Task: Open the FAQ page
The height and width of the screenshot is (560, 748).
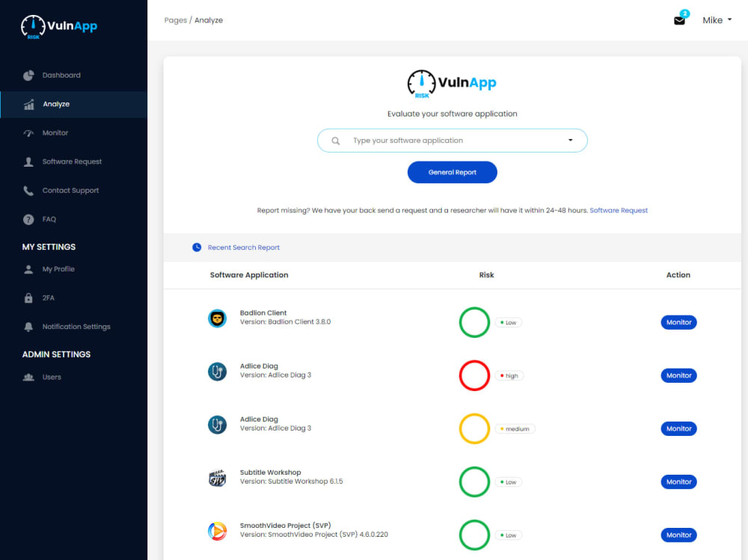Action: coord(73,219)
